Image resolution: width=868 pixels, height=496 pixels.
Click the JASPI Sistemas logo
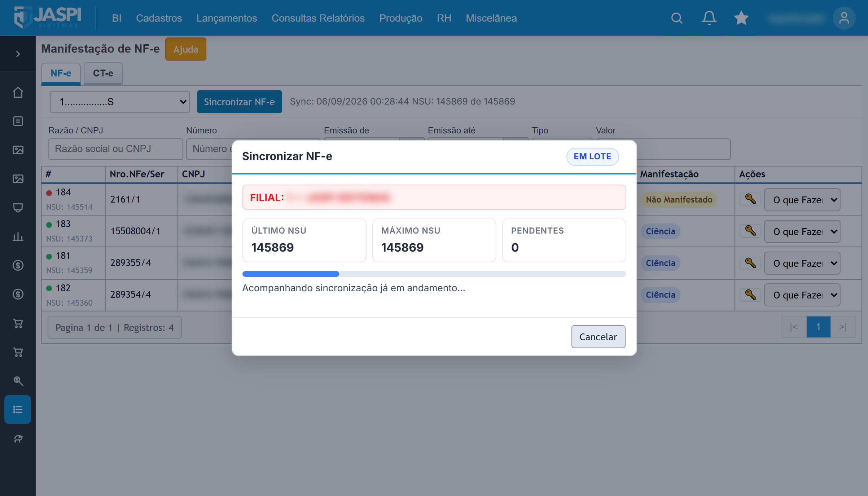click(47, 17)
